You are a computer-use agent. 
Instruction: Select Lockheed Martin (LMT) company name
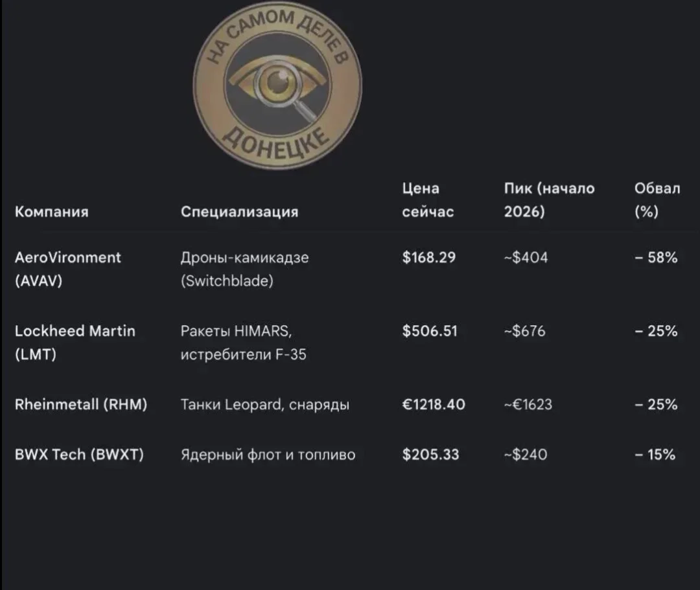pos(75,343)
